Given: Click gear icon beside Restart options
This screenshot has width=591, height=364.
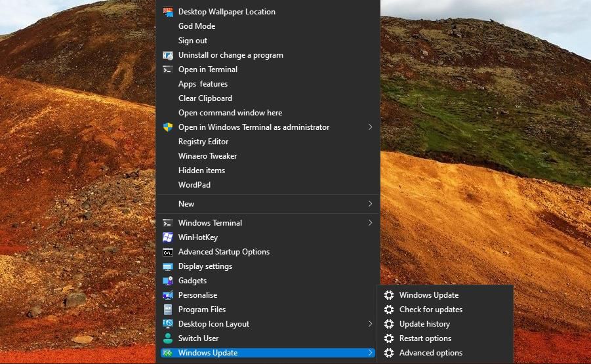Looking at the screenshot, I should coord(389,338).
